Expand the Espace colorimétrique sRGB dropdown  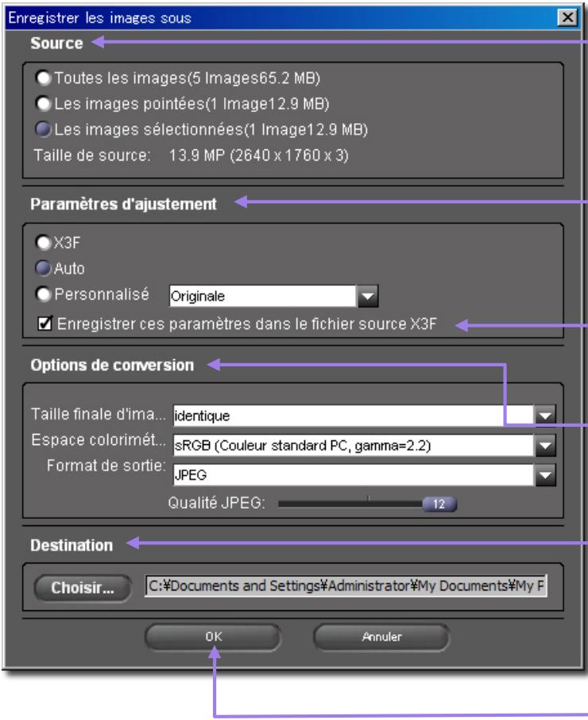coord(365,445)
